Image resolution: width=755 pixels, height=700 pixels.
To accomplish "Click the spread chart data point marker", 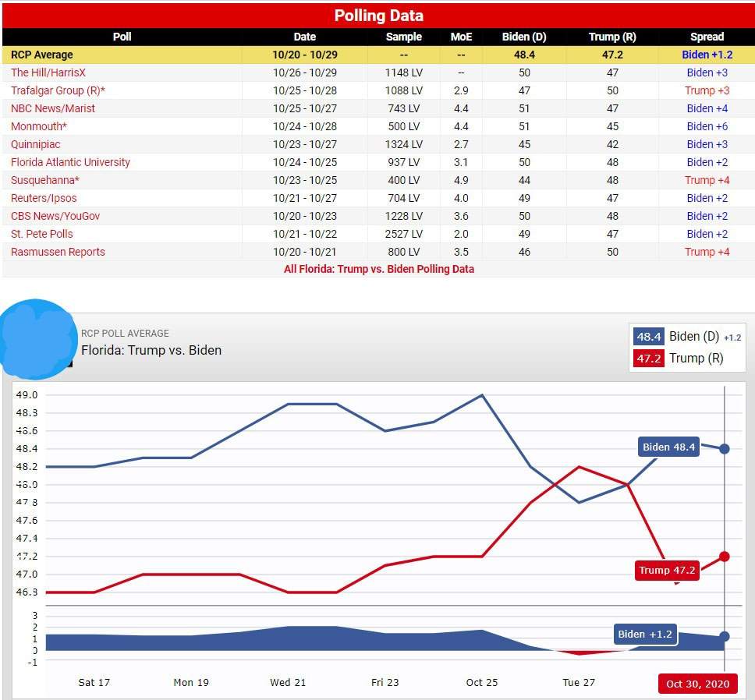I will (724, 637).
